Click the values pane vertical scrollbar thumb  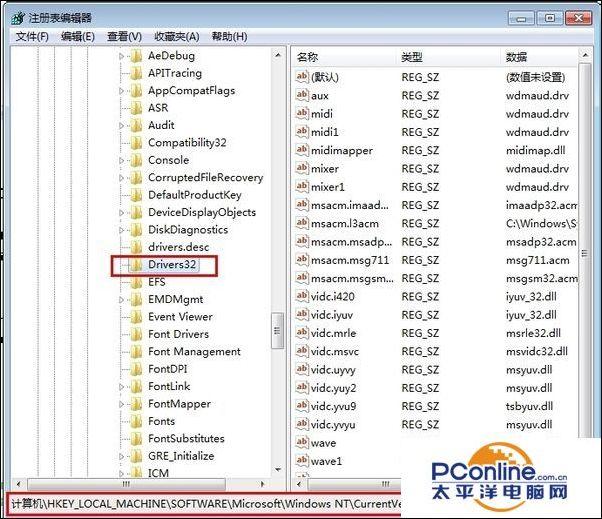pyautogui.click(x=584, y=251)
